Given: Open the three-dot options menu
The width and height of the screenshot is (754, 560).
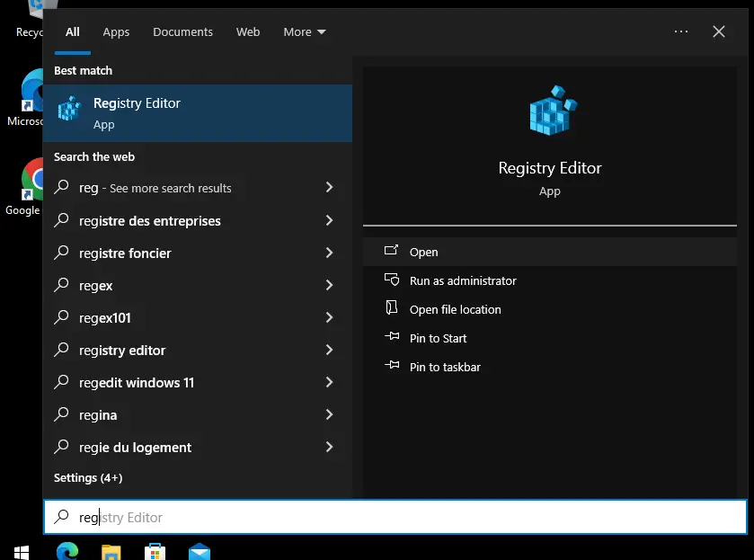Looking at the screenshot, I should [x=681, y=31].
